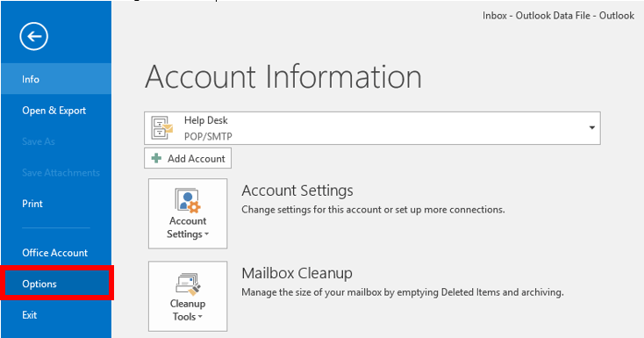This screenshot has height=338, width=644.
Task: Open the Cleanup Tools dropdown button
Action: pyautogui.click(x=188, y=296)
